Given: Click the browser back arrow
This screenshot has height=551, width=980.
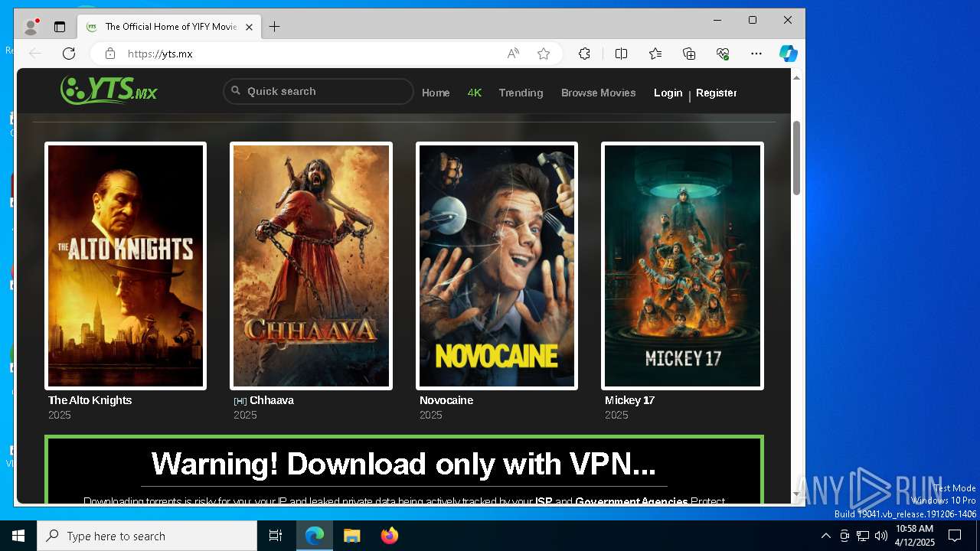Looking at the screenshot, I should (35, 54).
